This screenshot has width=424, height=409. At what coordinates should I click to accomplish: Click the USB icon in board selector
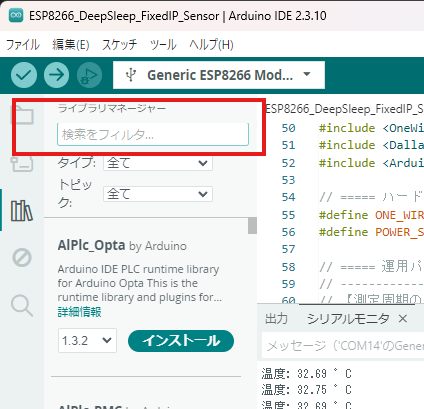coord(131,75)
